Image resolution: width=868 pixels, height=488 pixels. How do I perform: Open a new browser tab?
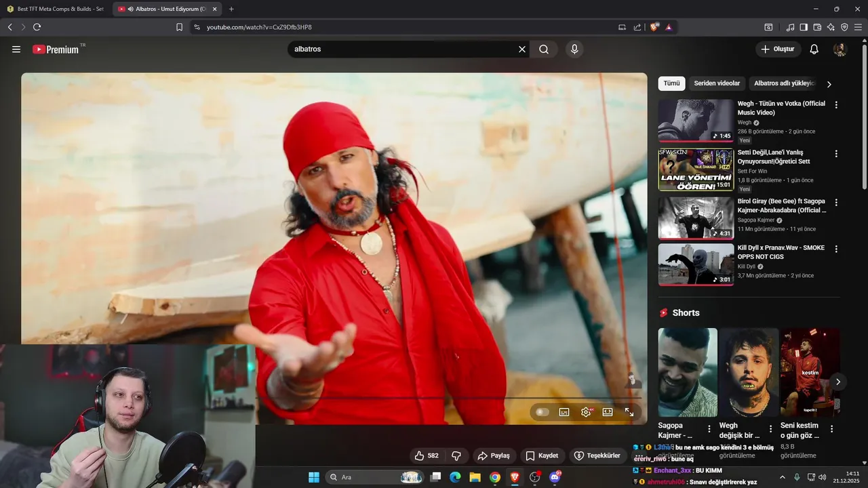point(231,9)
